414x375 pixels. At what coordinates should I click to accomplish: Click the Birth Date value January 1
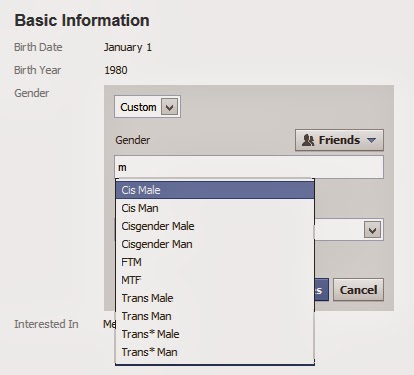point(128,47)
